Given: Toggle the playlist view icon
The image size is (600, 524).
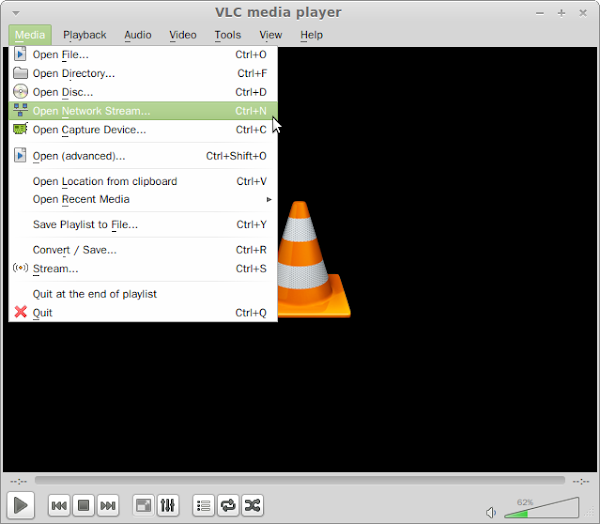Looking at the screenshot, I should 204,506.
